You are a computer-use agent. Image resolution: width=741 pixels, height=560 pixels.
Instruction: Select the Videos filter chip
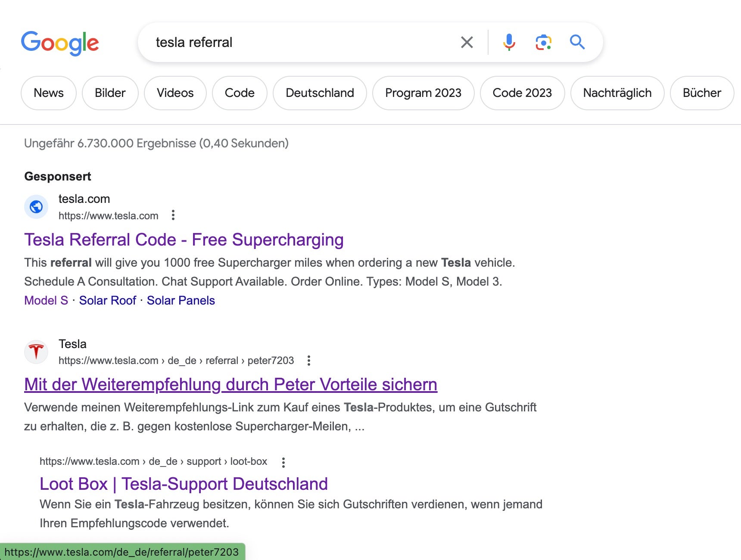(x=175, y=93)
